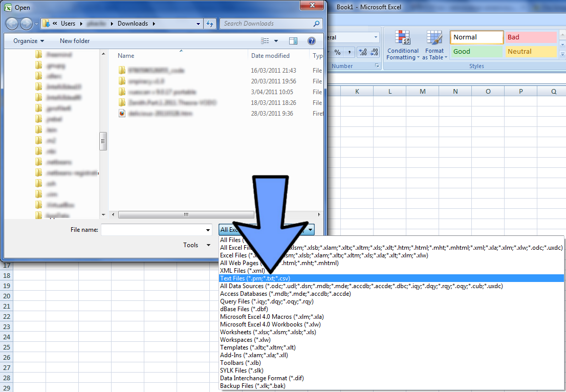Open Format as Table in Excel ribbon

(434, 45)
